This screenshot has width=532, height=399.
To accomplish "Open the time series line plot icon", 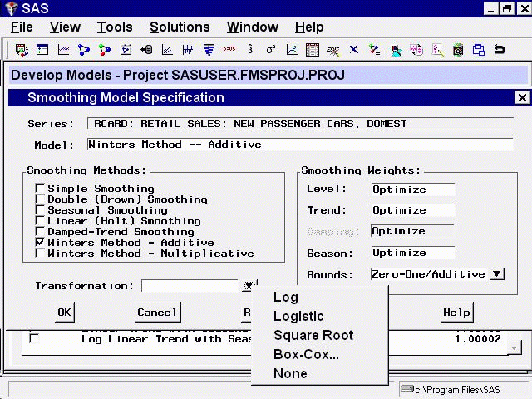I will click(x=63, y=50).
